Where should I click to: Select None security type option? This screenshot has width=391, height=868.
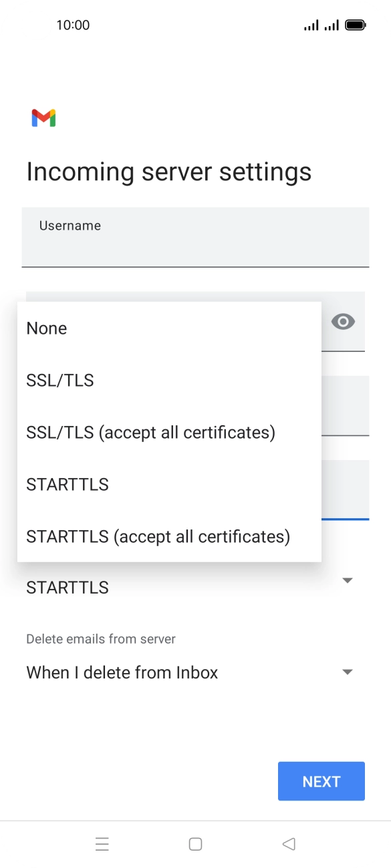point(169,329)
